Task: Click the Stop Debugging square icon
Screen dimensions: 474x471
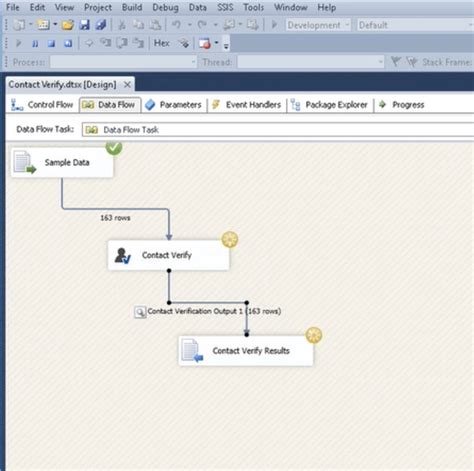Action: click(51, 43)
